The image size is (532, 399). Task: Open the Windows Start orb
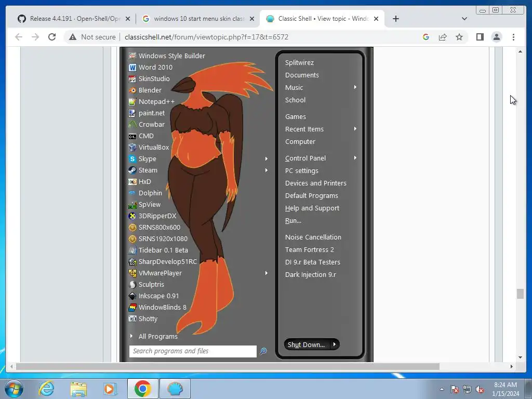14,389
